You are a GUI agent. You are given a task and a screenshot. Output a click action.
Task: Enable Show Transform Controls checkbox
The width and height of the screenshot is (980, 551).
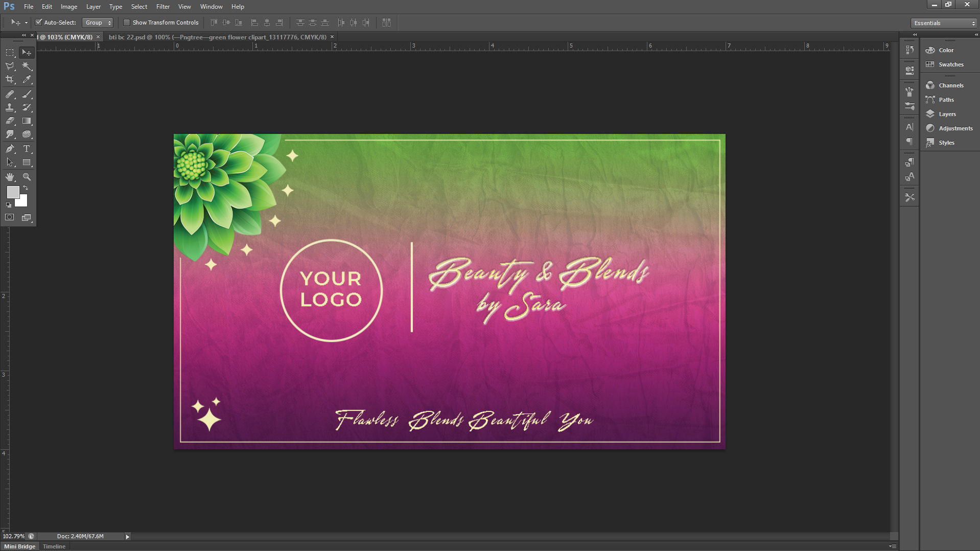tap(127, 22)
